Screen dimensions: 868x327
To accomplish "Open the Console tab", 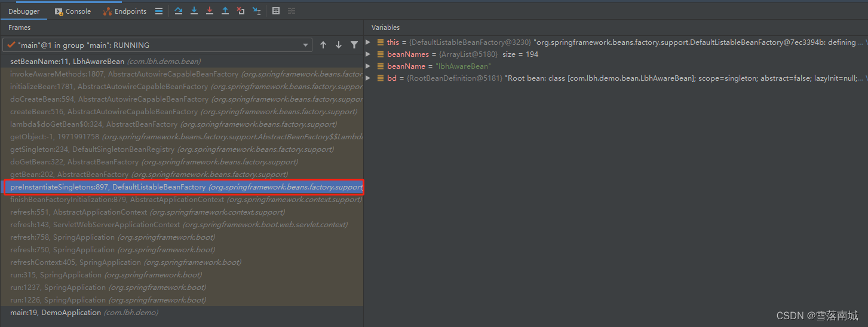I will click(73, 11).
